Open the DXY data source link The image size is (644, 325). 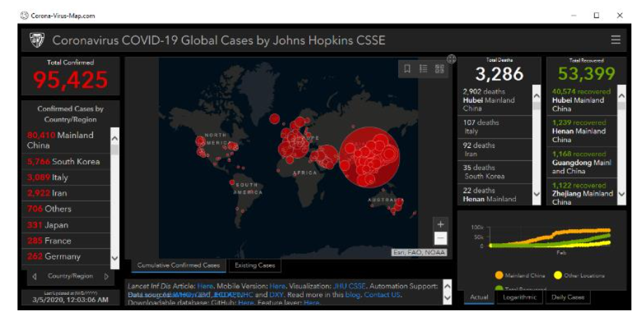(276, 295)
